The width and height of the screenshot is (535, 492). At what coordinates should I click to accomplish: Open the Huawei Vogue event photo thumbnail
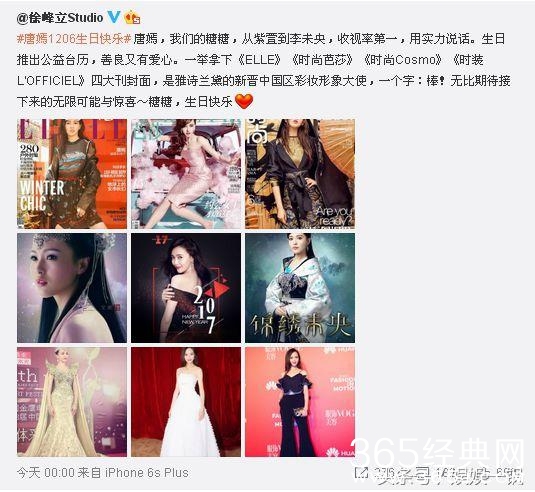click(x=300, y=402)
